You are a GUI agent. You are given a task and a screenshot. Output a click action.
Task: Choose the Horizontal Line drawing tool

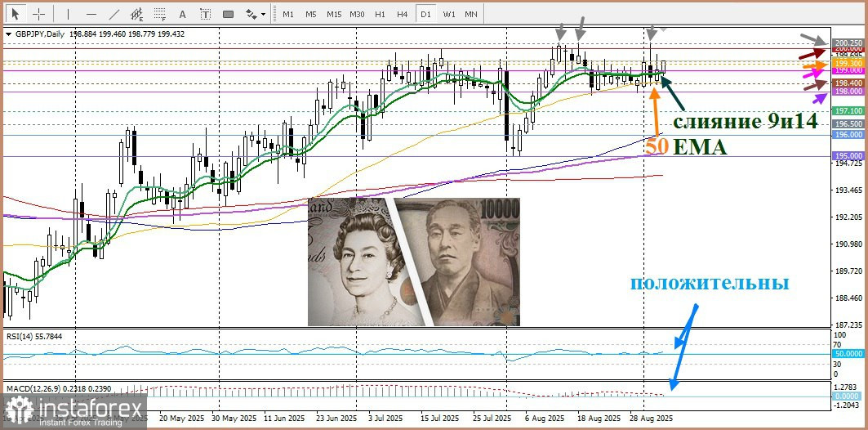pos(91,14)
